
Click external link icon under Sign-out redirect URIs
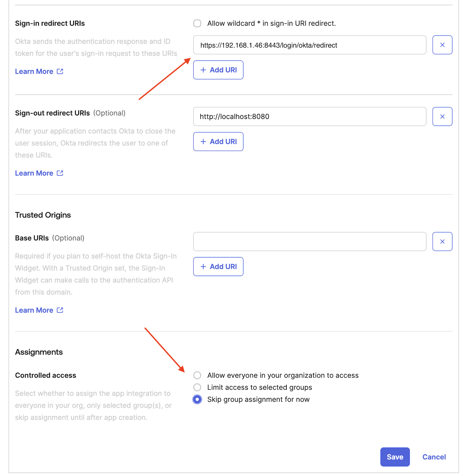click(60, 173)
